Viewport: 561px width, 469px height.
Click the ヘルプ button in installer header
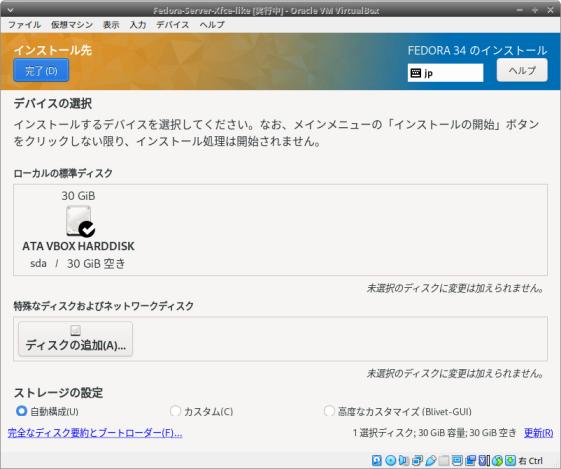522,70
